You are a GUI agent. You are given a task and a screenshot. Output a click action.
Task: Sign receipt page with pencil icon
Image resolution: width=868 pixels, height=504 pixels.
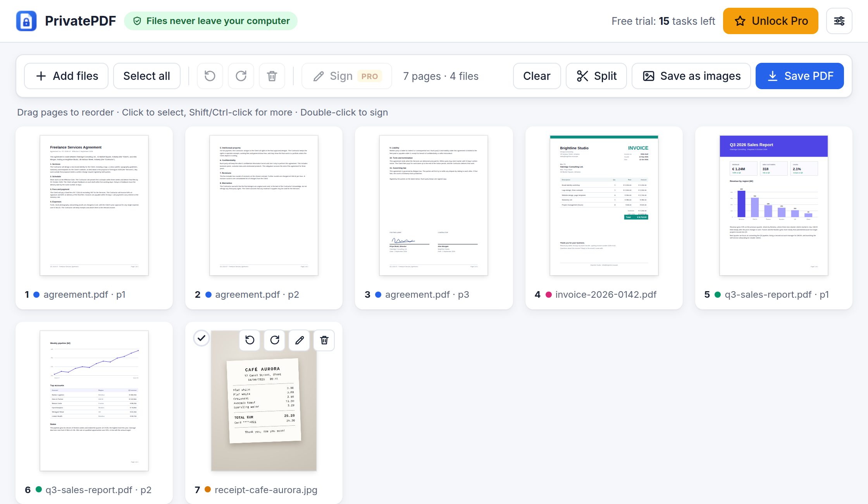coord(300,340)
